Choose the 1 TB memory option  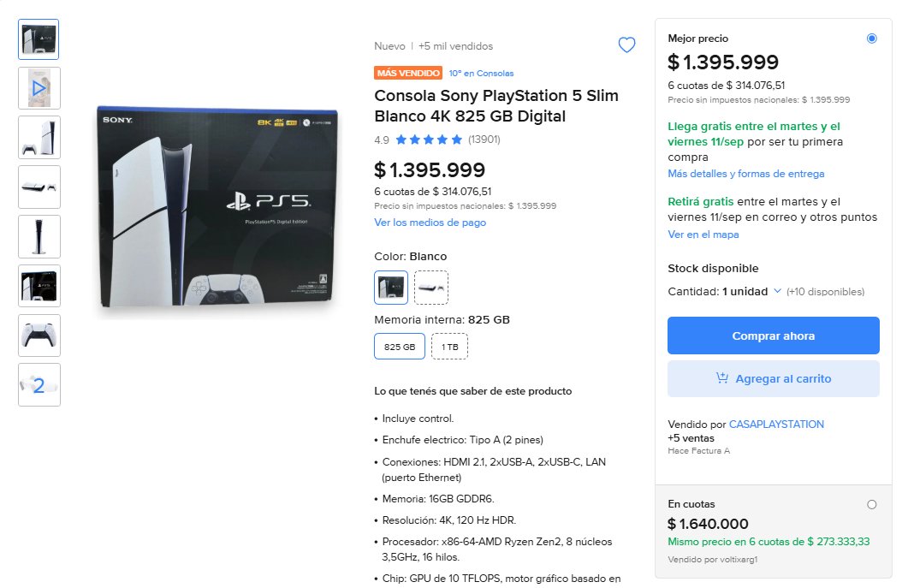coord(450,347)
